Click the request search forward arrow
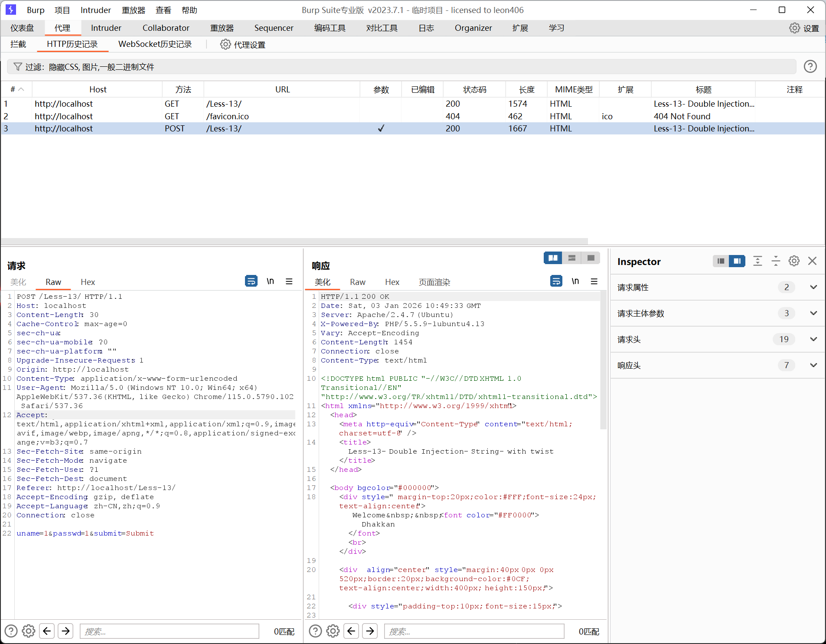 (65, 631)
